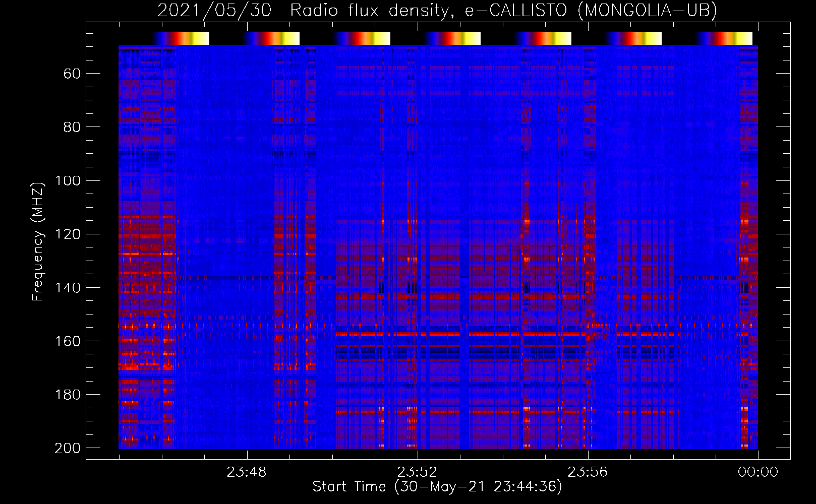Click the 23:52 time tick label
This screenshot has height=504, width=816.
tap(417, 472)
